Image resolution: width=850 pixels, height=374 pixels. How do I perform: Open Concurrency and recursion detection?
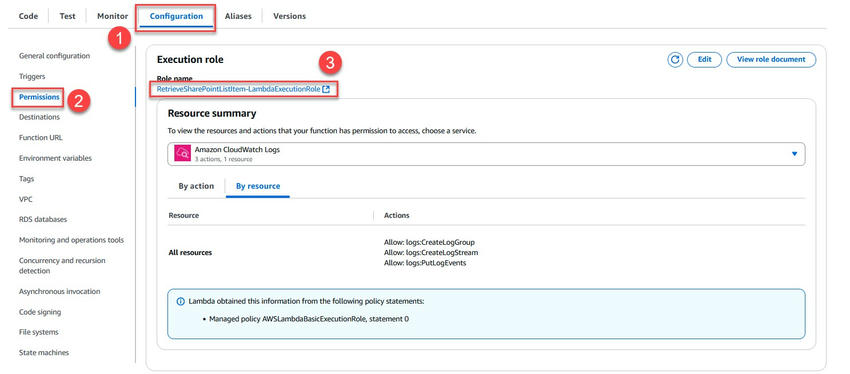tap(62, 266)
